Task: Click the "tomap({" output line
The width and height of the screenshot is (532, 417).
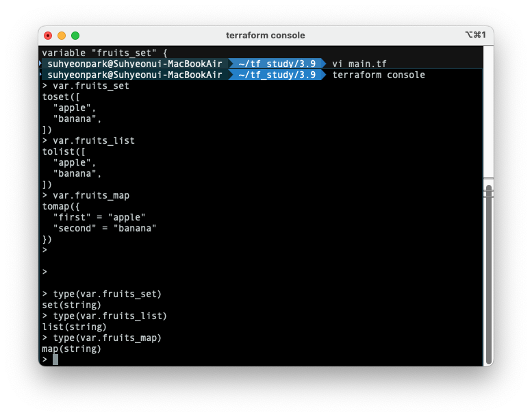Action: pyautogui.click(x=61, y=207)
